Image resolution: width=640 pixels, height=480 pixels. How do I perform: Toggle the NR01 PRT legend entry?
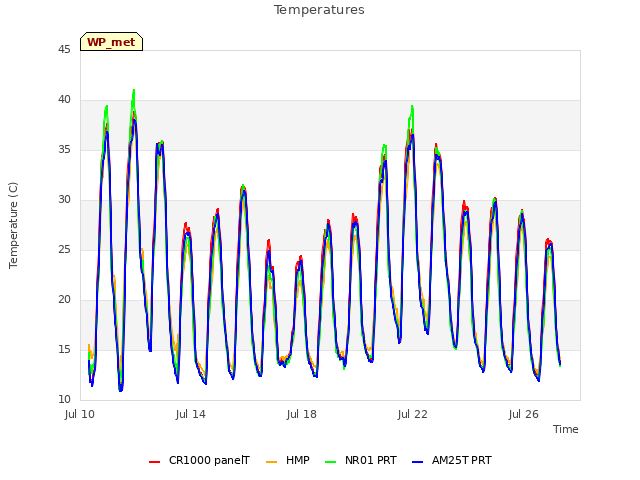pos(361,460)
